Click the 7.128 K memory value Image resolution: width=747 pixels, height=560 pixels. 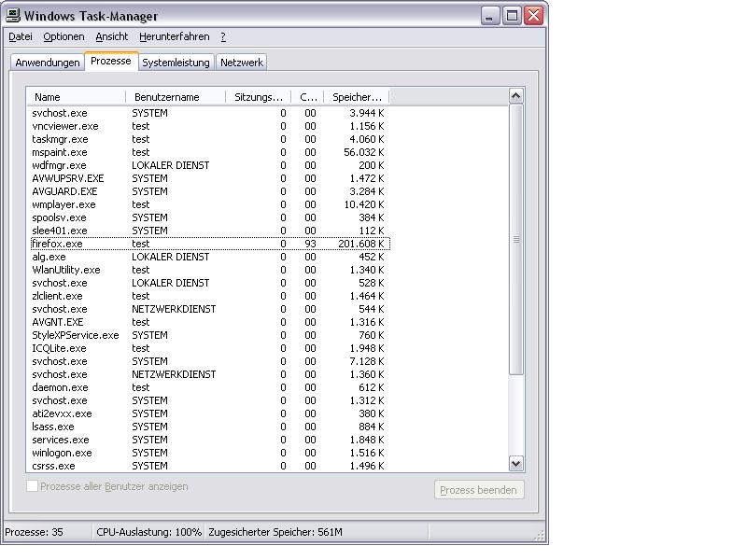[x=366, y=361]
